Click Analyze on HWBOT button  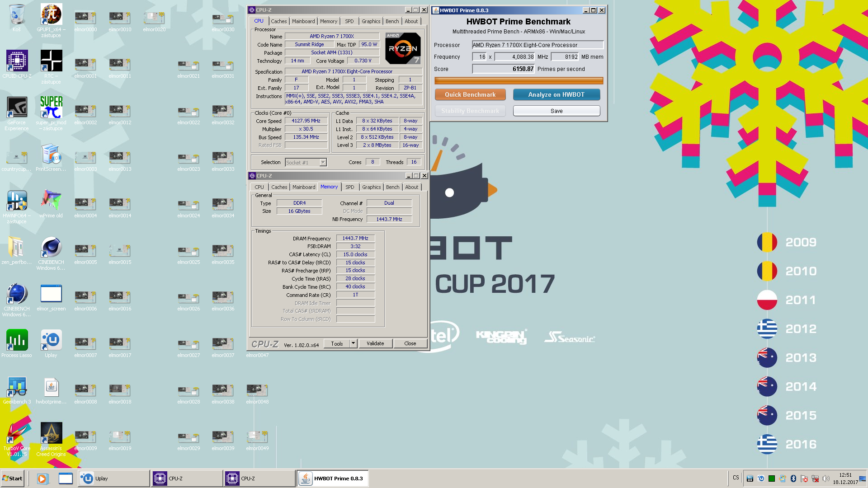click(x=557, y=94)
